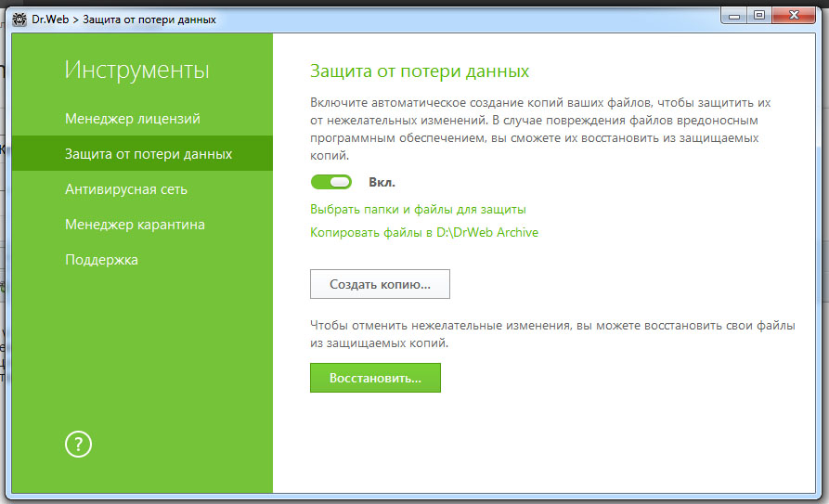Select 'Защита от потери данных' sidebar item

coord(149,154)
